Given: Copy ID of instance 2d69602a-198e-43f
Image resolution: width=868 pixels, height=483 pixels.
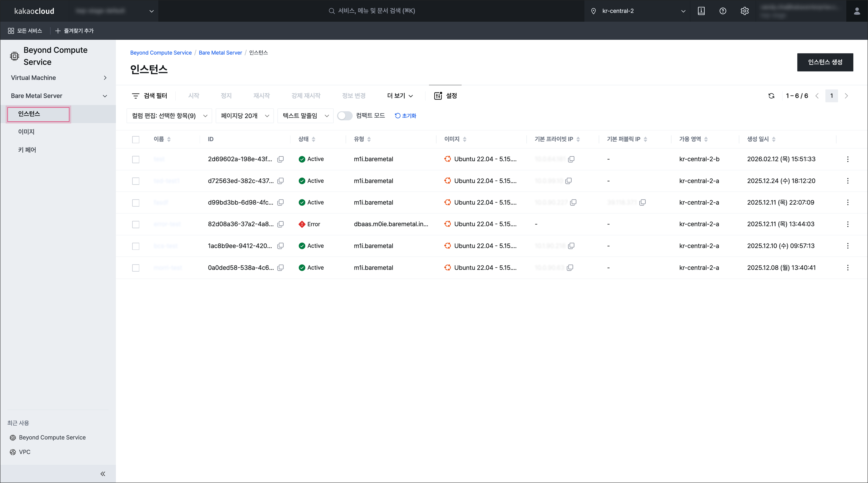Looking at the screenshot, I should (280, 159).
